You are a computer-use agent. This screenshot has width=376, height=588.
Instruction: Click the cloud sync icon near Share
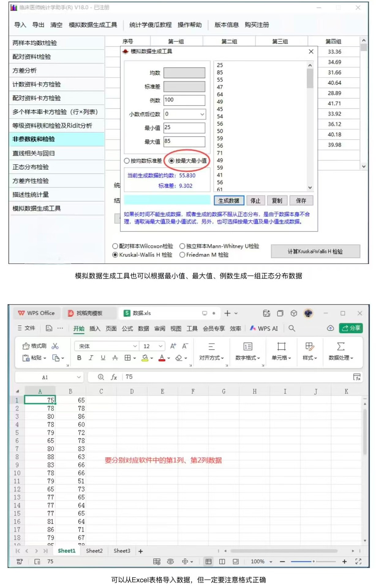click(x=330, y=328)
